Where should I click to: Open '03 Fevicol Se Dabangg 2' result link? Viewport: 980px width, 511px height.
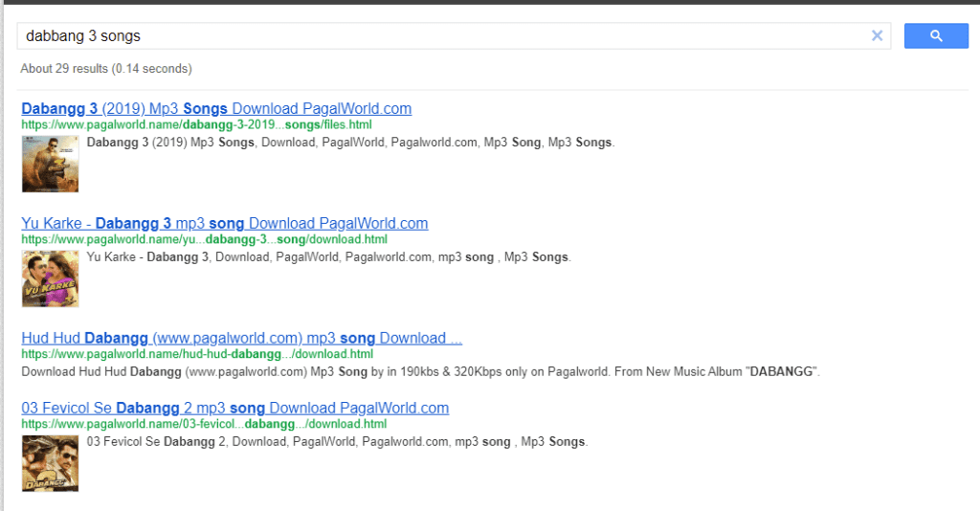click(x=235, y=409)
